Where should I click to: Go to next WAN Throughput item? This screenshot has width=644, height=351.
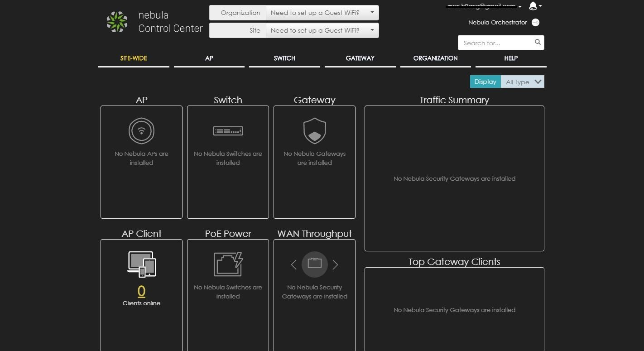point(335,264)
